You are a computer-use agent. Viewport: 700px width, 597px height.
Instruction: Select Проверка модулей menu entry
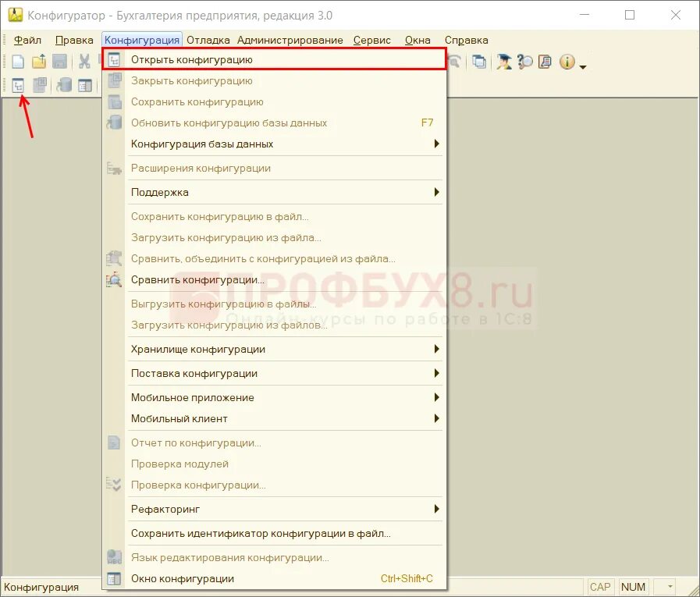(274, 464)
